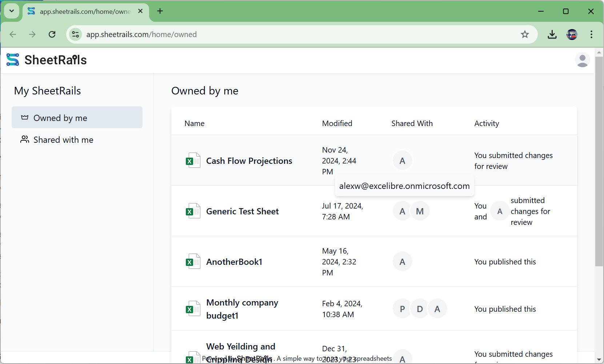Click the SheetRails logo icon
604x364 pixels.
coord(13,60)
